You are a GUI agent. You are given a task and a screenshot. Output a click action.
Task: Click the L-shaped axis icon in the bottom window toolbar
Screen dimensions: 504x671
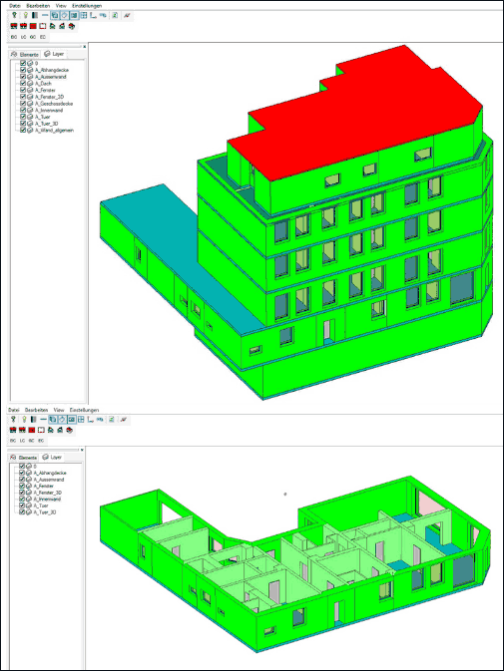[x=90, y=419]
